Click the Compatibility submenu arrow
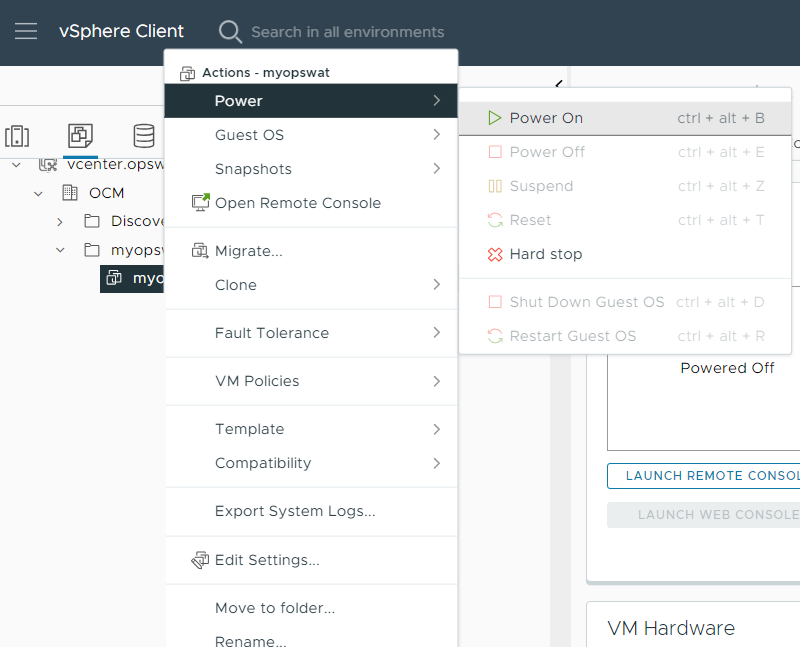Viewport: 800px width, 647px height. coord(436,463)
